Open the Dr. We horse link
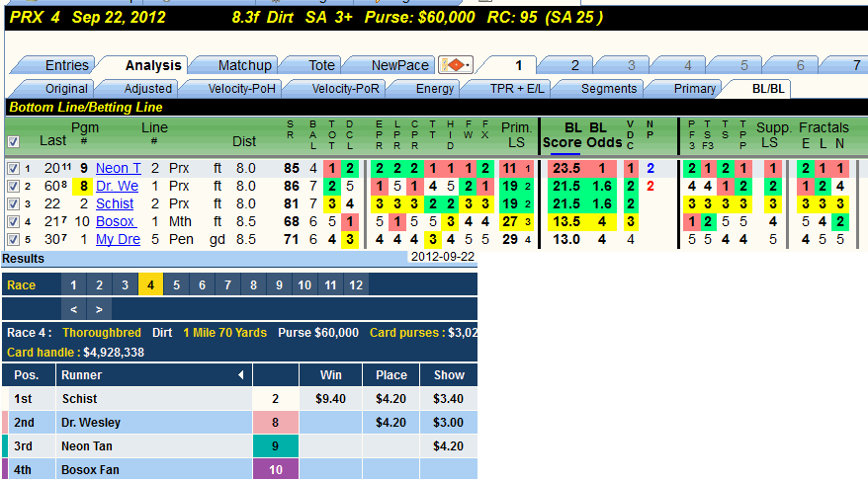This screenshot has height=482, width=868. (x=117, y=186)
